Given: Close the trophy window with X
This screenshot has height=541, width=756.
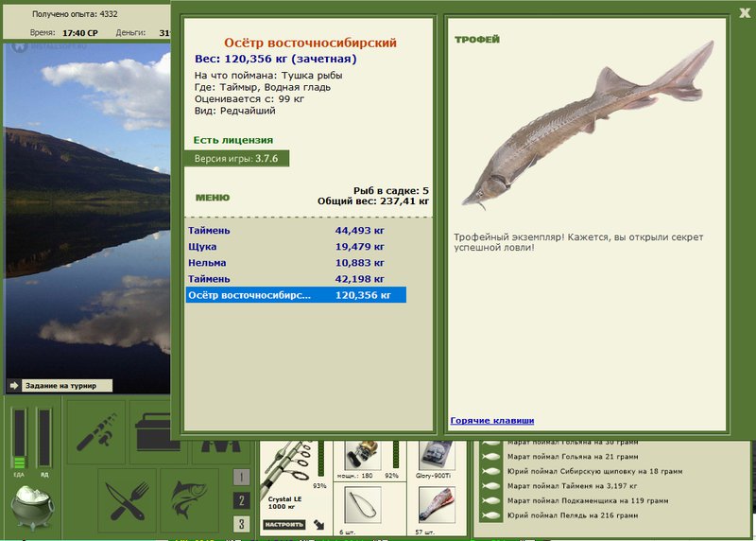Looking at the screenshot, I should (x=745, y=13).
